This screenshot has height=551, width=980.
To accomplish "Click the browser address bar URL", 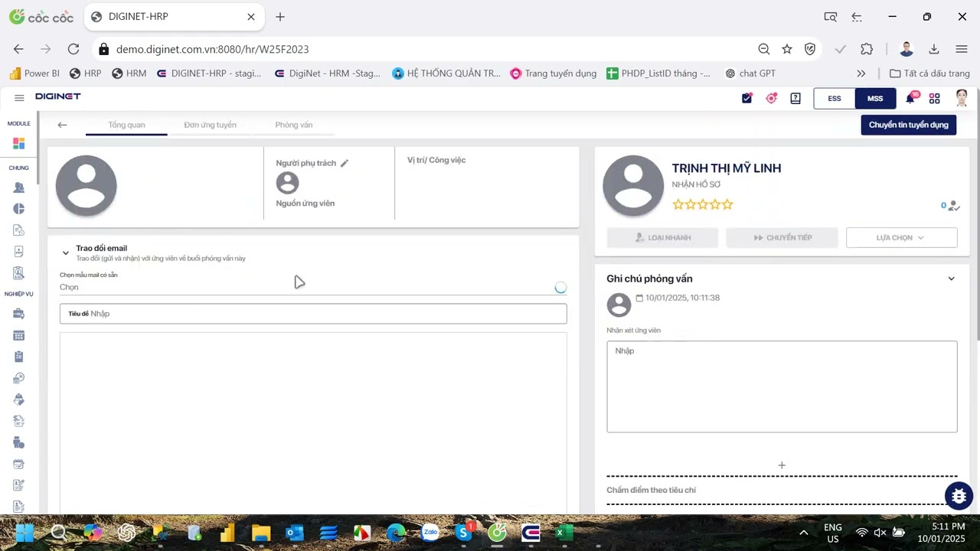I will 212,49.
